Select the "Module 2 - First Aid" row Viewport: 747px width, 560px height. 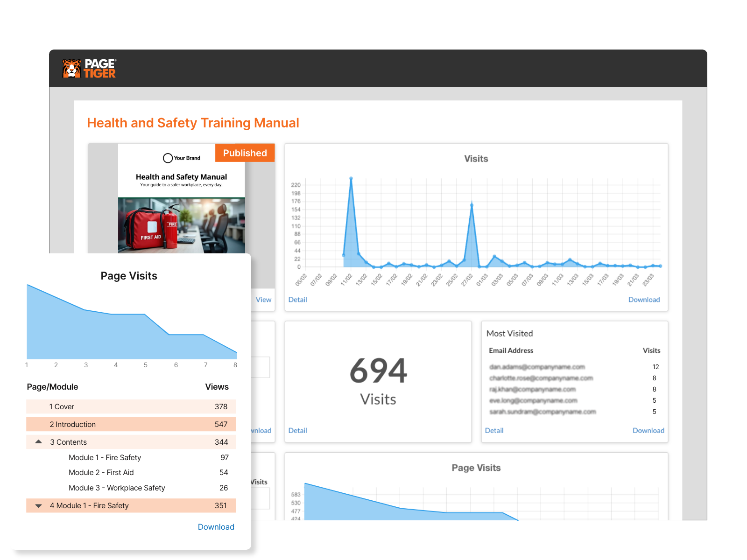[x=101, y=472]
